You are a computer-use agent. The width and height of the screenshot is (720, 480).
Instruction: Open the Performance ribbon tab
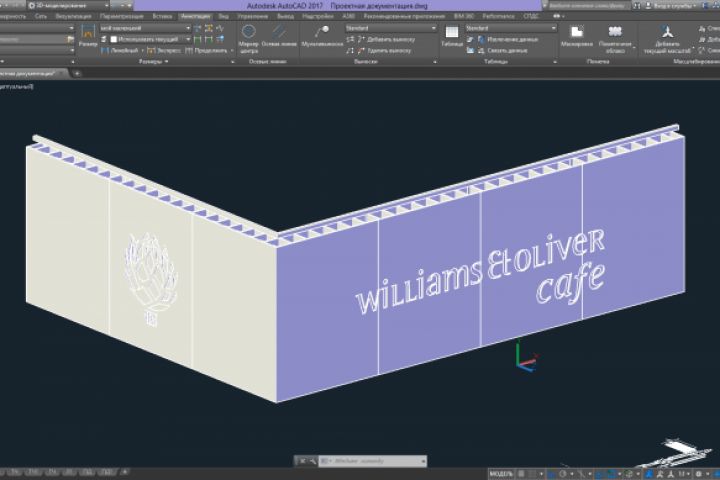point(499,16)
